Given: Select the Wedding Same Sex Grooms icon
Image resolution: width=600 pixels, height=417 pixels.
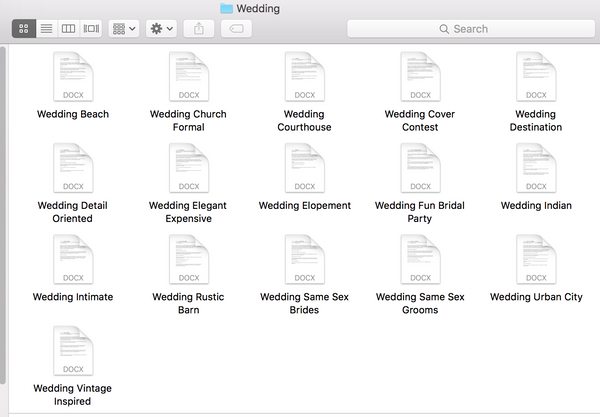Looking at the screenshot, I should click(421, 259).
